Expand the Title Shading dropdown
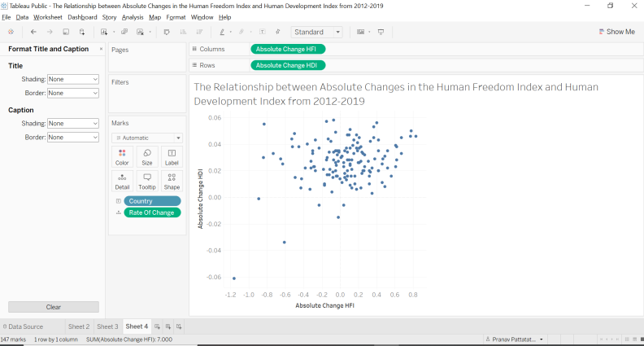This screenshot has width=644, height=346. [x=73, y=79]
